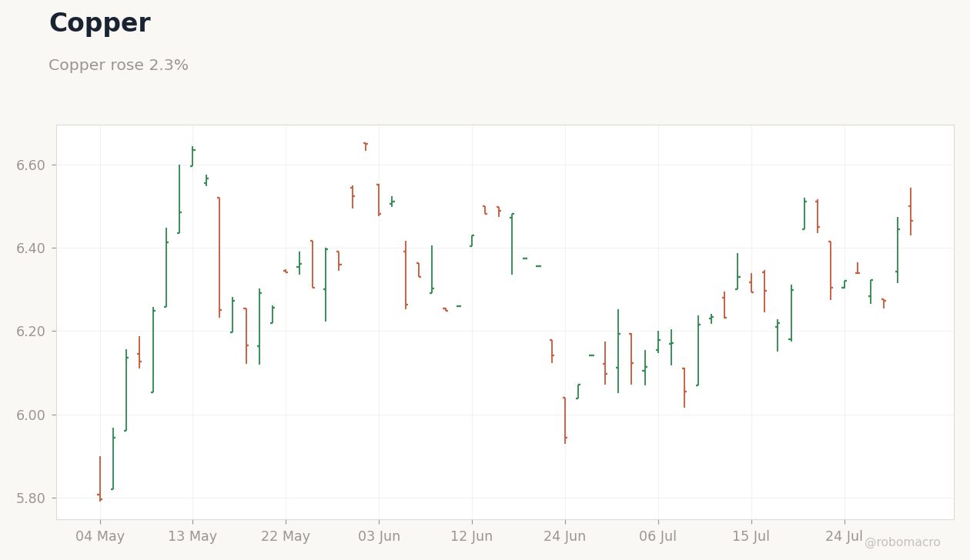Click the '24 Jul' date label
This screenshot has width=970, height=560.
(x=845, y=536)
